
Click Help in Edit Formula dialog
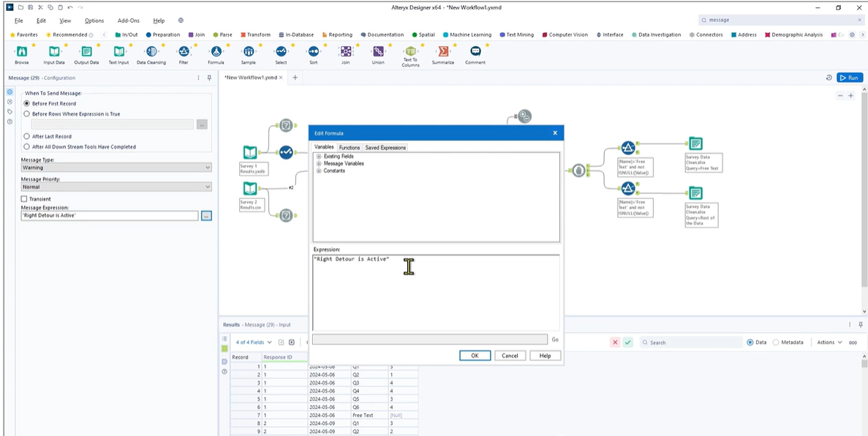pos(545,356)
